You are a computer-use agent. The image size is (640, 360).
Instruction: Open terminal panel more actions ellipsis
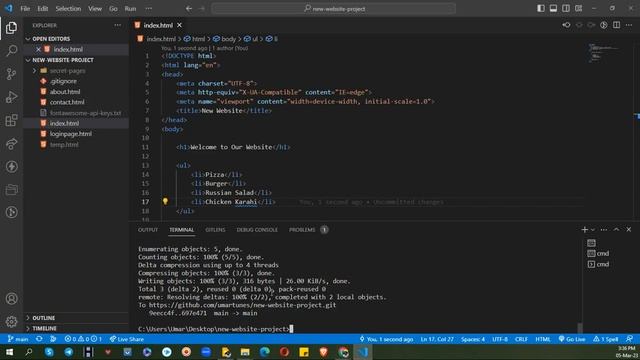tap(604, 230)
